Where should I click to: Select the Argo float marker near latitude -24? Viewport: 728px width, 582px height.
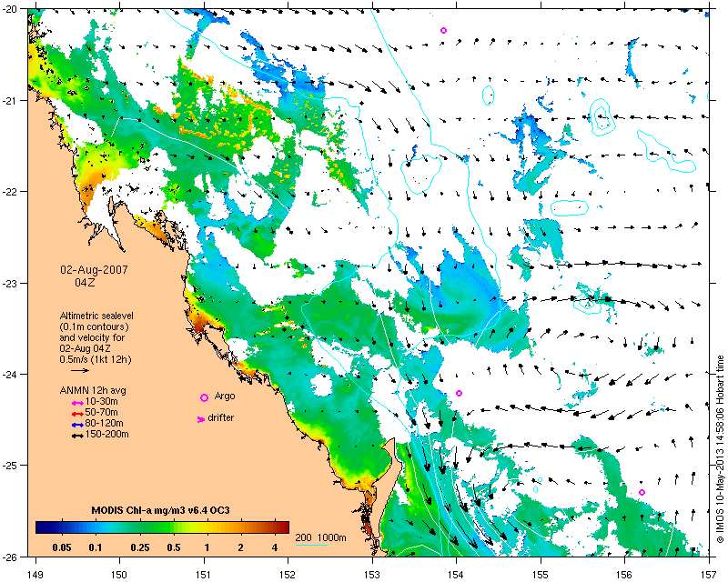pyautogui.click(x=460, y=393)
